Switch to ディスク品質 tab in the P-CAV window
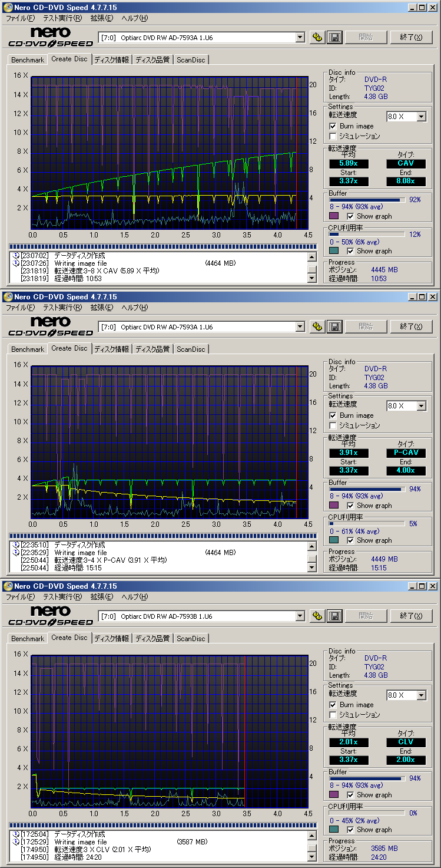 [x=152, y=349]
